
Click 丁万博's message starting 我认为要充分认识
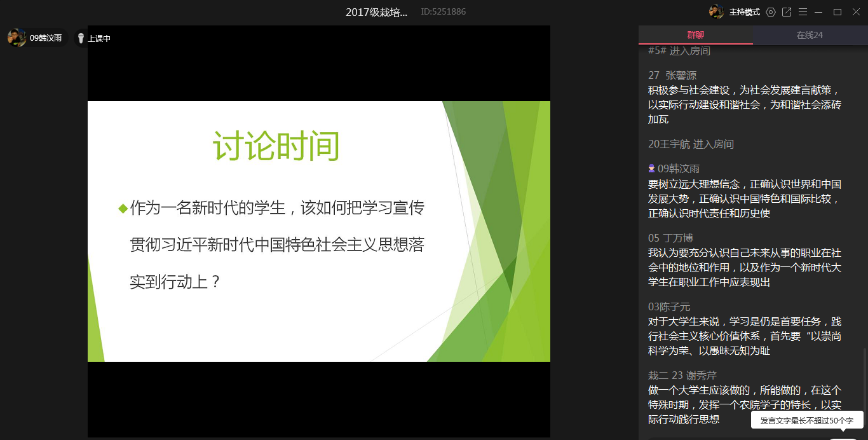[x=745, y=268]
